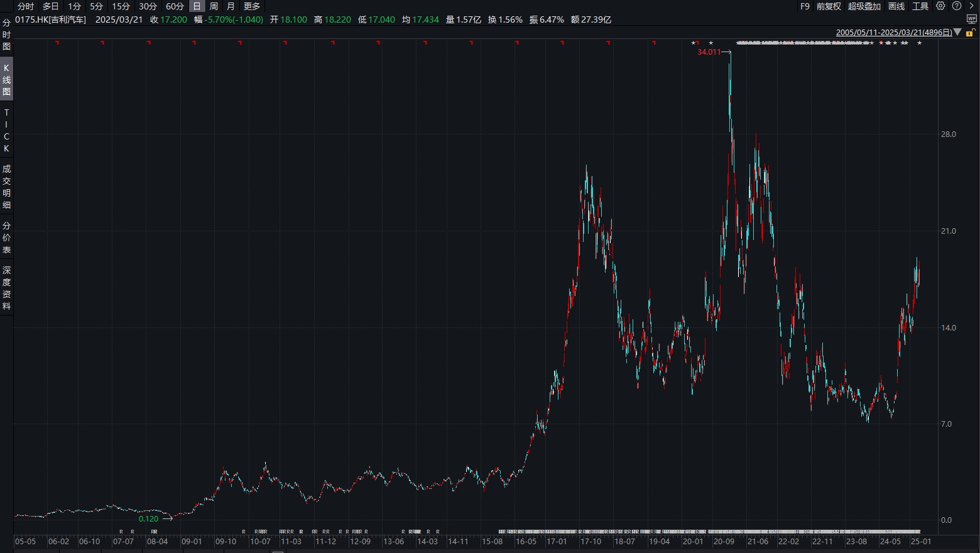Screen dimensions: 980x553
Task: Click the help question mark icon
Action: click(957, 6)
